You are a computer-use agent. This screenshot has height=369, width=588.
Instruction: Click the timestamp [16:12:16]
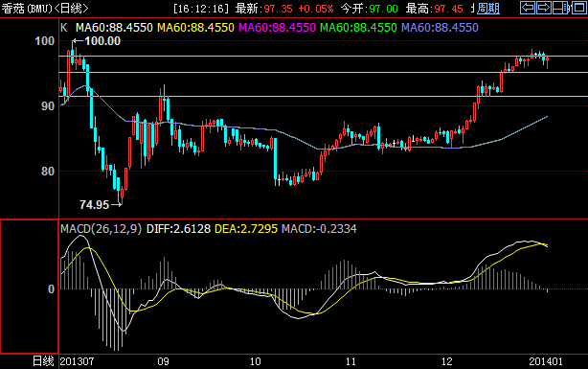point(201,9)
